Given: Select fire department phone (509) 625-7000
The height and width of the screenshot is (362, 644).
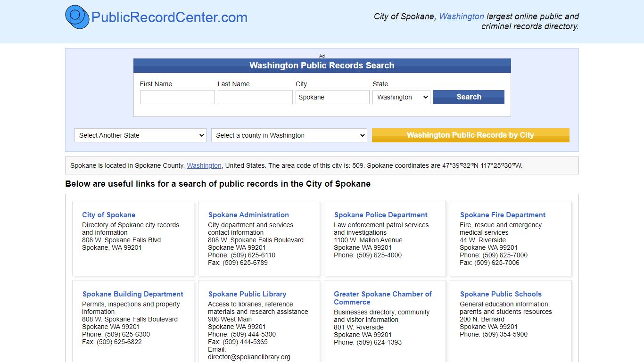Looking at the screenshot, I should (x=505, y=255).
